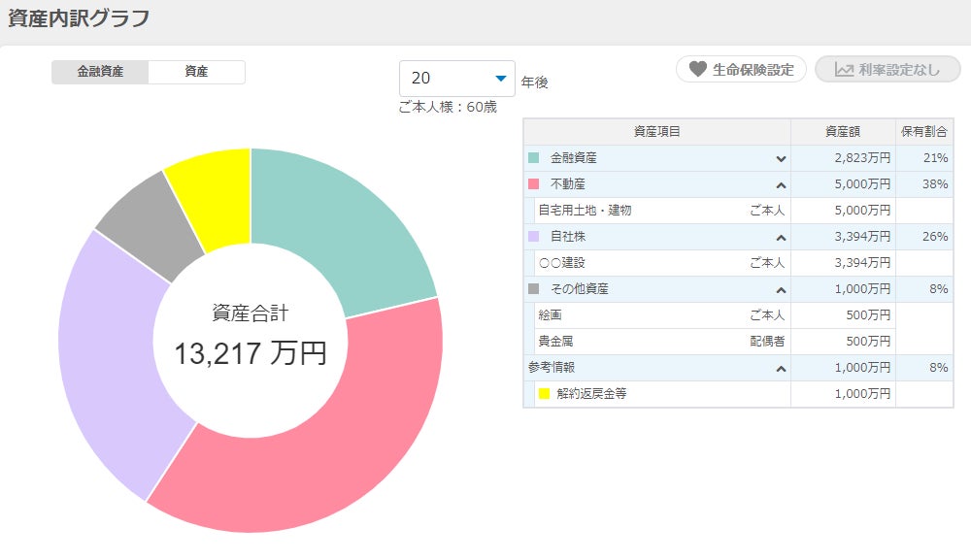Switch to the 金融資産 view toggle

tap(100, 72)
